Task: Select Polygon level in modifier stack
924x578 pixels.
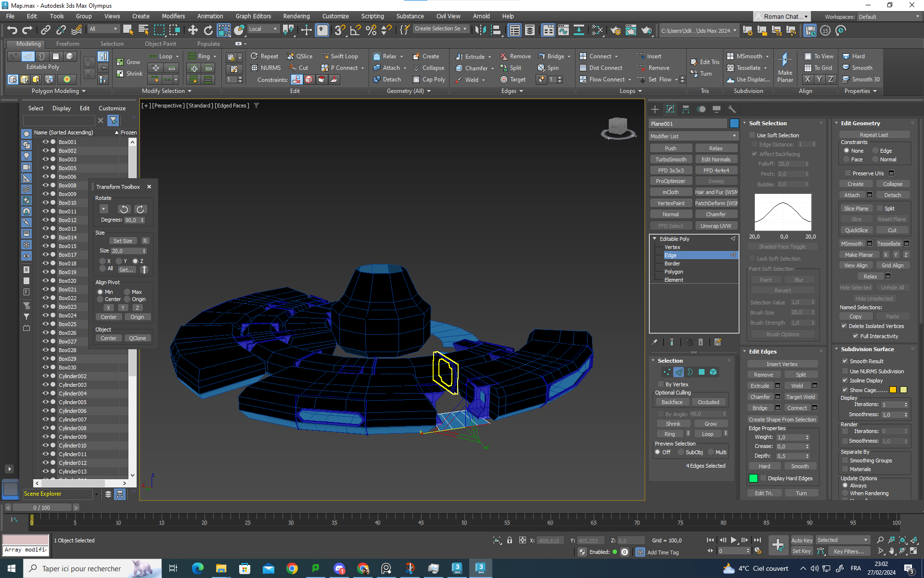Action: tap(674, 272)
